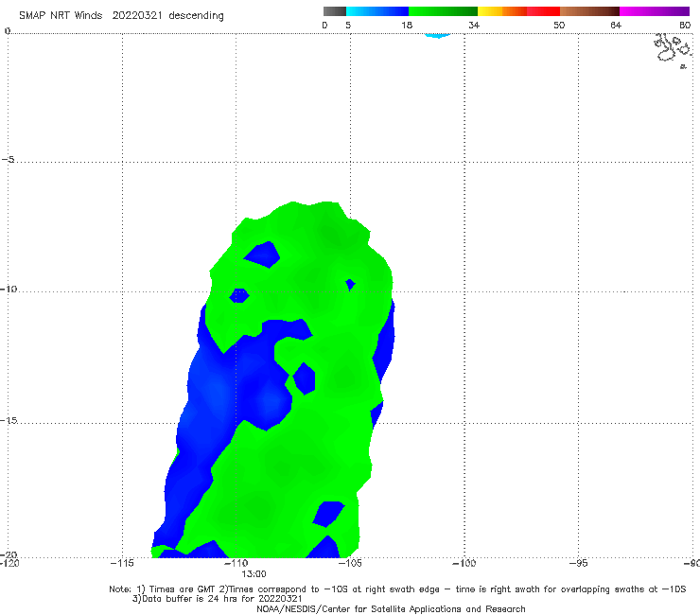Click the longitude label '-105'
This screenshot has width=700, height=615.
click(x=350, y=563)
